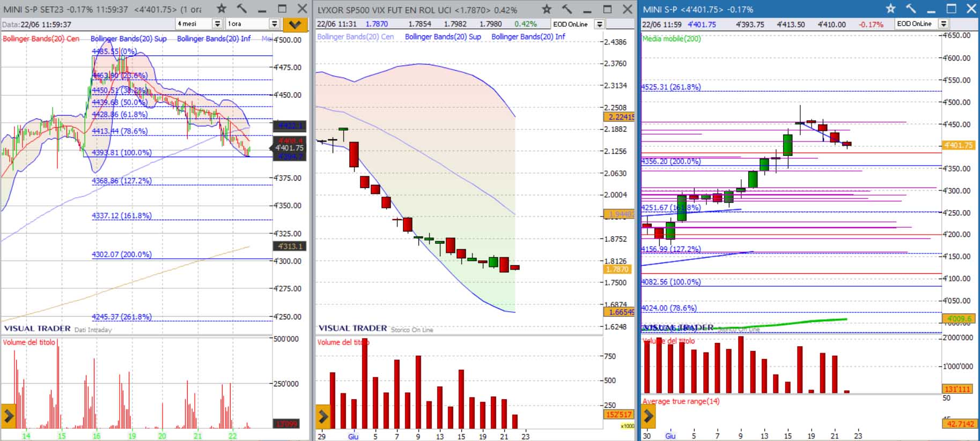This screenshot has width=980, height=441.
Task: Click the 4156.99 (127.2%) level in daily chart
Action: (671, 249)
